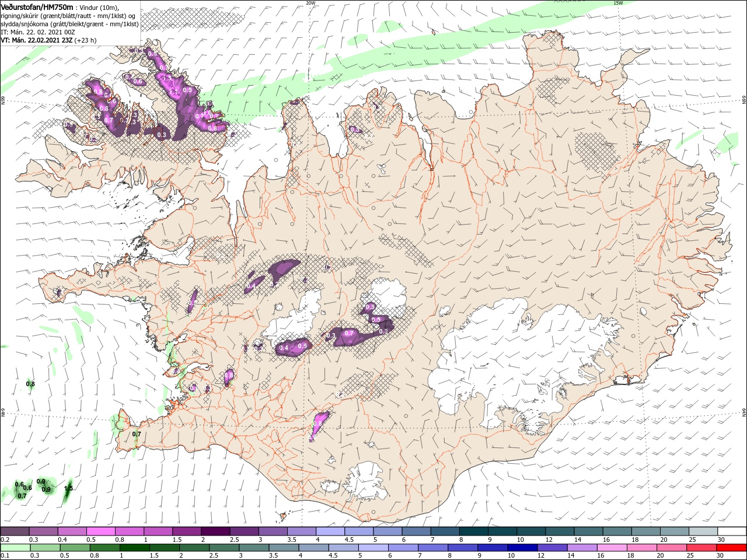Pick the bright pink 0.5 snow legend swatch
Screen dimensions: 747x560
point(100,531)
